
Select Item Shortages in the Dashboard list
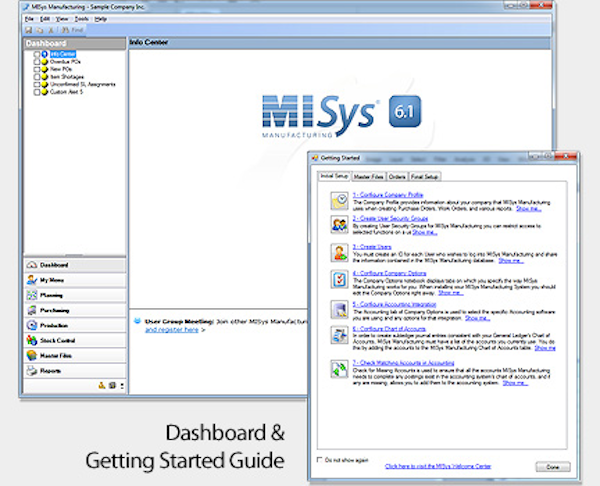[67, 77]
